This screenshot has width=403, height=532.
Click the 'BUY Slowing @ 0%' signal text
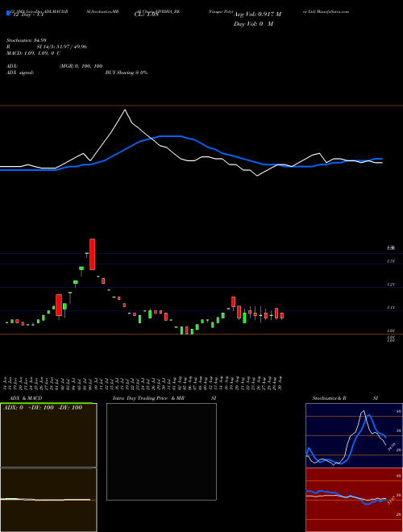(x=127, y=73)
